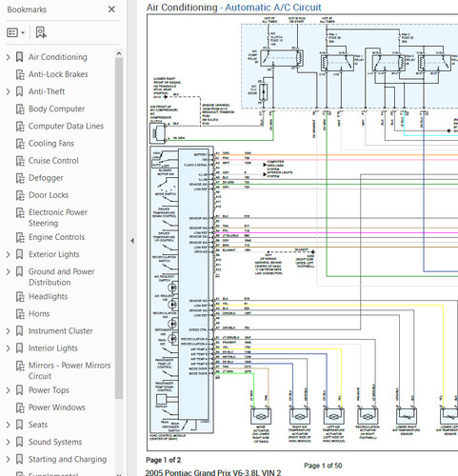Expand Ground and Power Distribution bookmark

[x=8, y=271]
